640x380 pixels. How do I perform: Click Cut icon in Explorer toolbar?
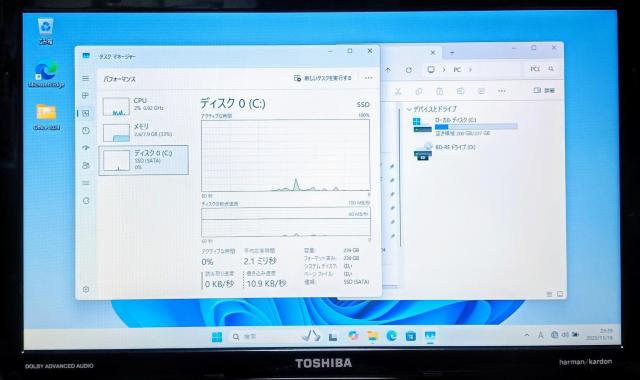[398, 91]
